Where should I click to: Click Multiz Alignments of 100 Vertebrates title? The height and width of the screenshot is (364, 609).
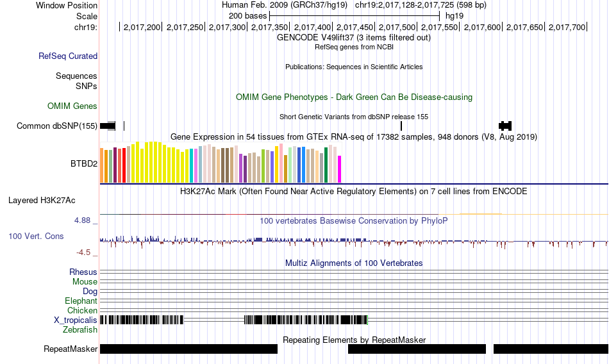pos(354,263)
